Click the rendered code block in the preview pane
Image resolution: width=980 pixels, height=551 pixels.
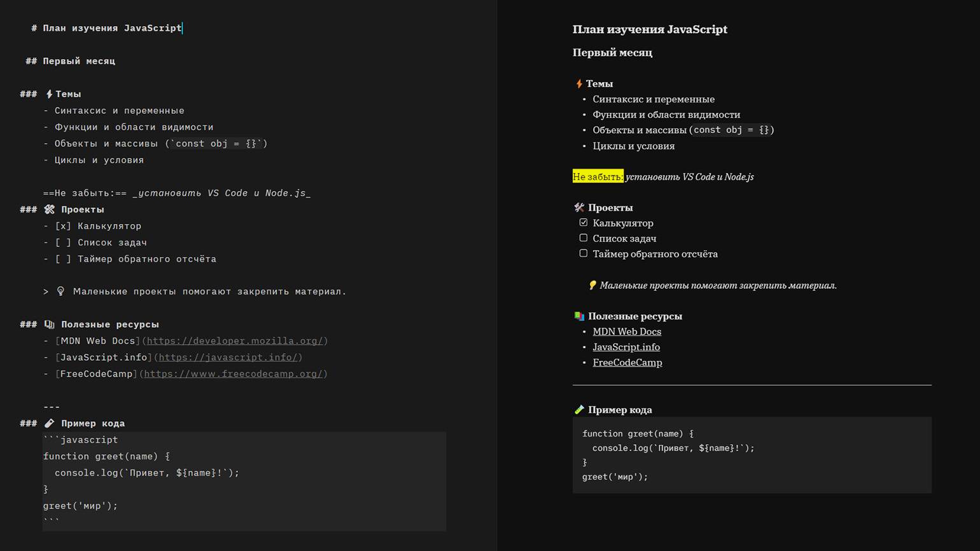pyautogui.click(x=751, y=455)
